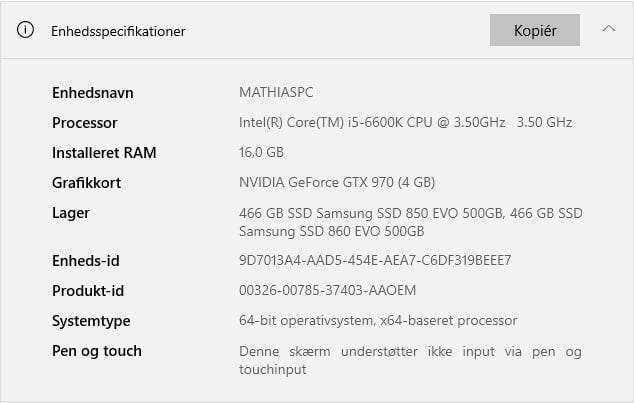Click the Lager label
The image size is (634, 403).
(x=71, y=213)
